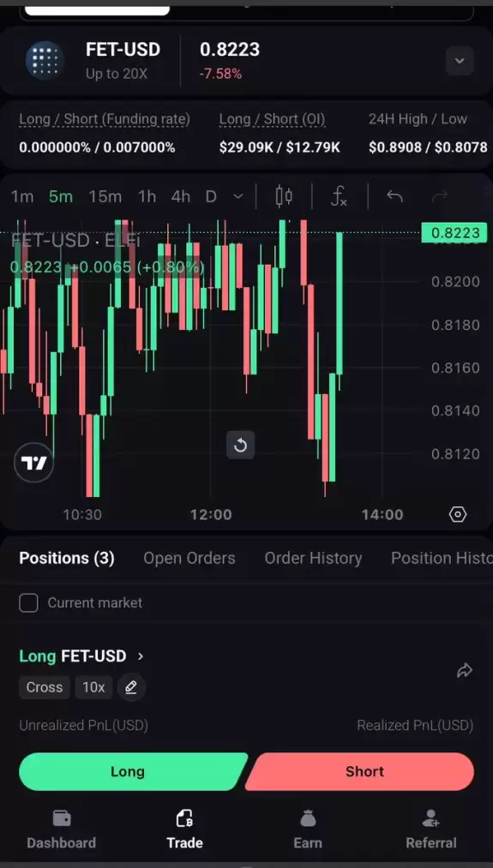Open the fx indicators menu
The height and width of the screenshot is (868, 493).
[x=339, y=196]
